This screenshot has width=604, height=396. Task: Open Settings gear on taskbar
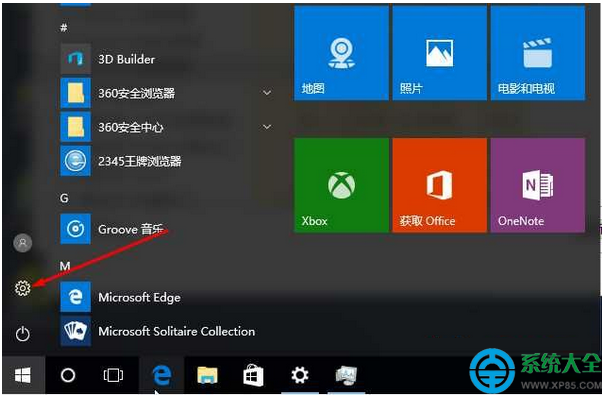tap(300, 375)
